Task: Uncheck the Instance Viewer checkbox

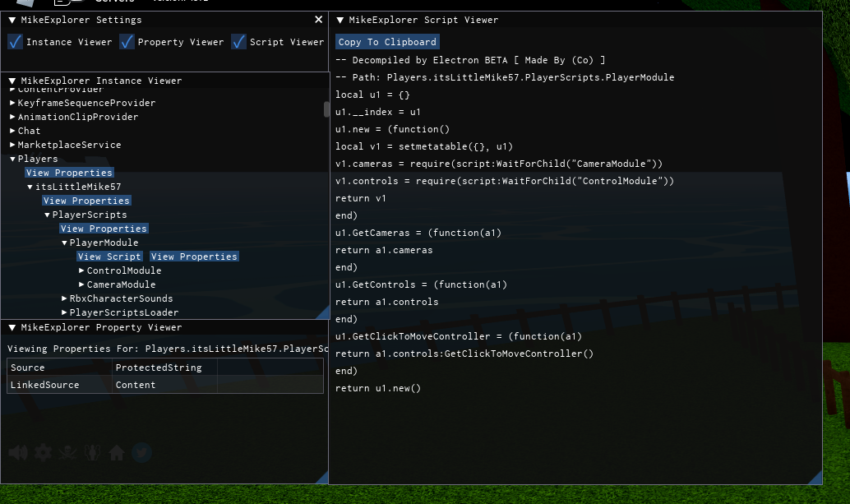Action: coord(13,41)
